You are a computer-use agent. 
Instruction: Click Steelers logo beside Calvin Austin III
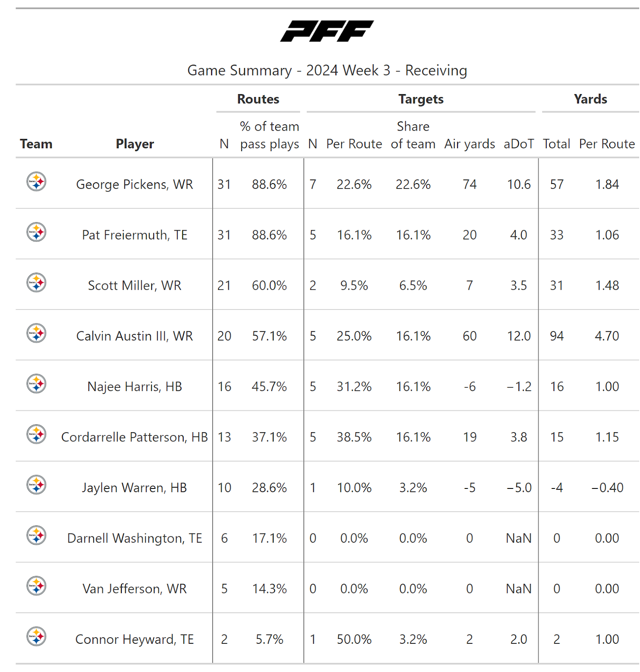point(37,333)
